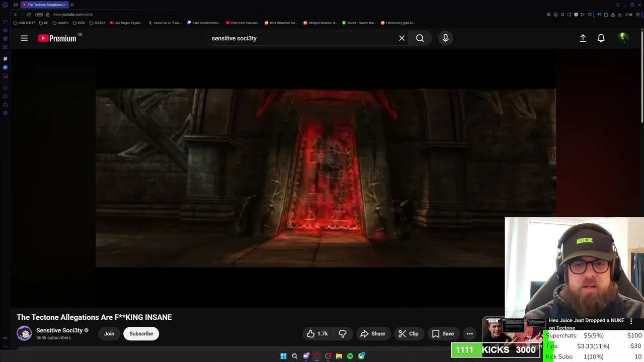Screen dimensions: 644x362
Task: Open 'Post from HexJuice' bookmark
Action: coord(243,23)
